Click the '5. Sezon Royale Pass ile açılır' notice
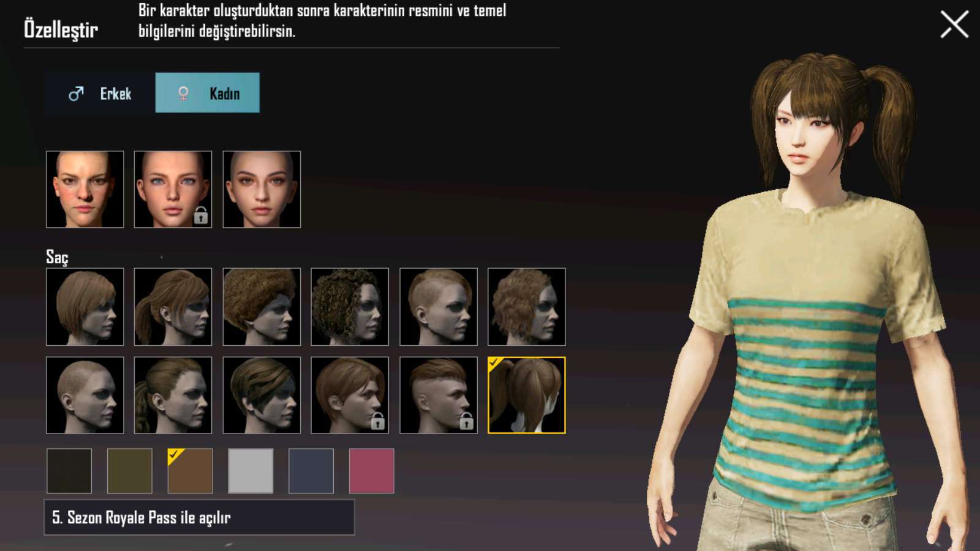 (200, 517)
